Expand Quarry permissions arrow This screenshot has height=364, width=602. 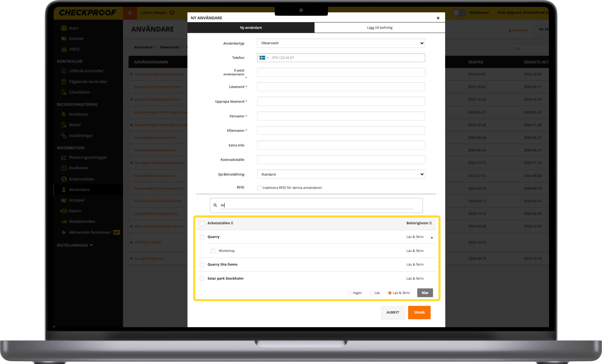(x=432, y=238)
